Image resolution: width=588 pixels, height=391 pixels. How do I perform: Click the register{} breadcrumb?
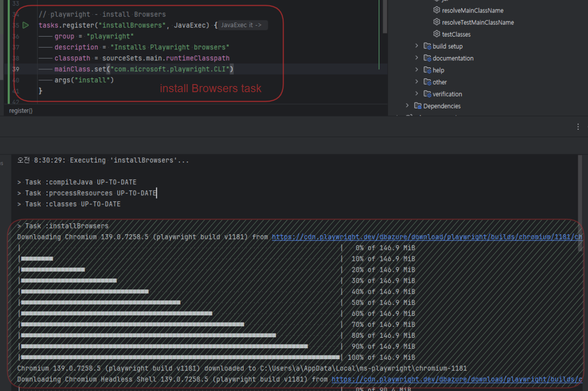tap(21, 111)
